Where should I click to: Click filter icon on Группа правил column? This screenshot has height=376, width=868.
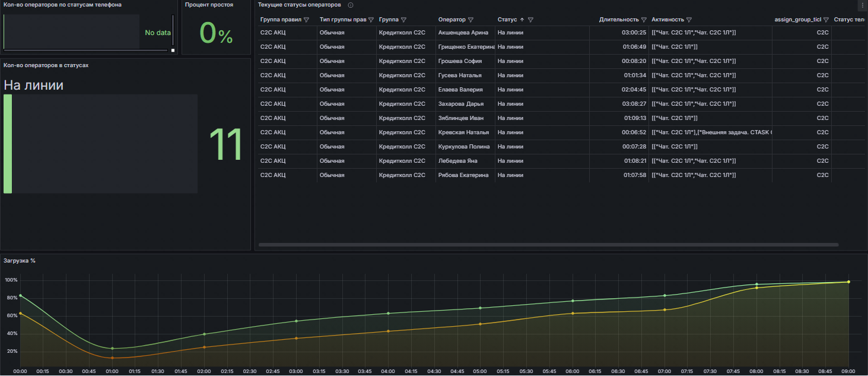click(306, 20)
